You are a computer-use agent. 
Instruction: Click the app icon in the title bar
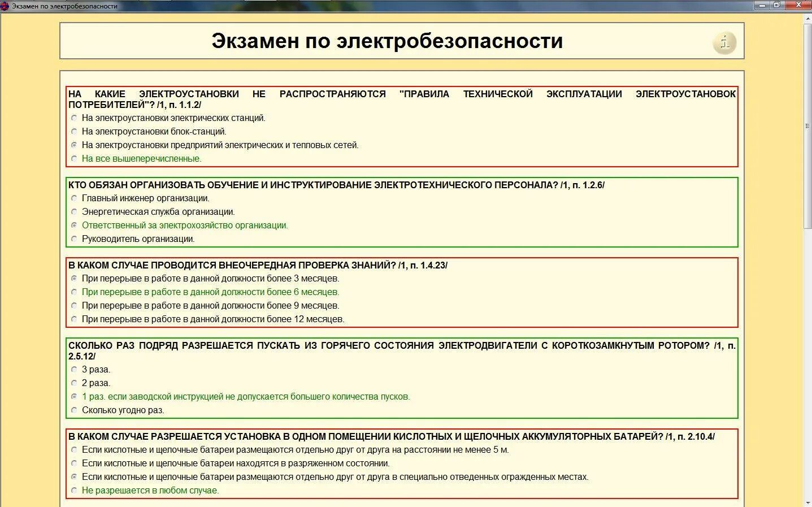(x=5, y=6)
